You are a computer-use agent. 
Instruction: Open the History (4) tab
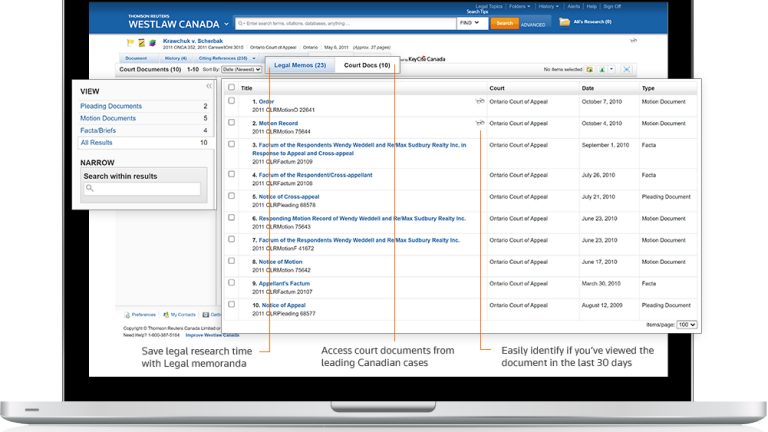[x=175, y=58]
